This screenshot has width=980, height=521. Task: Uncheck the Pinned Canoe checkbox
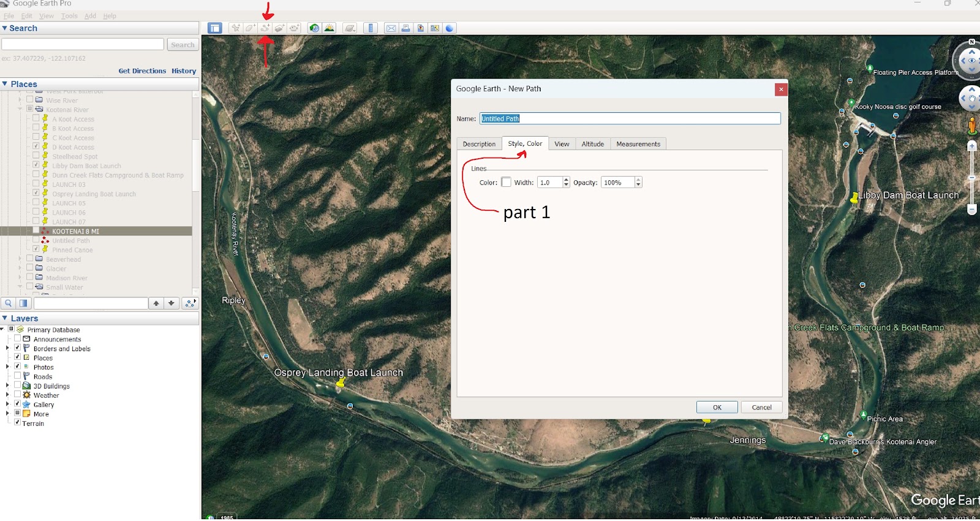36,249
